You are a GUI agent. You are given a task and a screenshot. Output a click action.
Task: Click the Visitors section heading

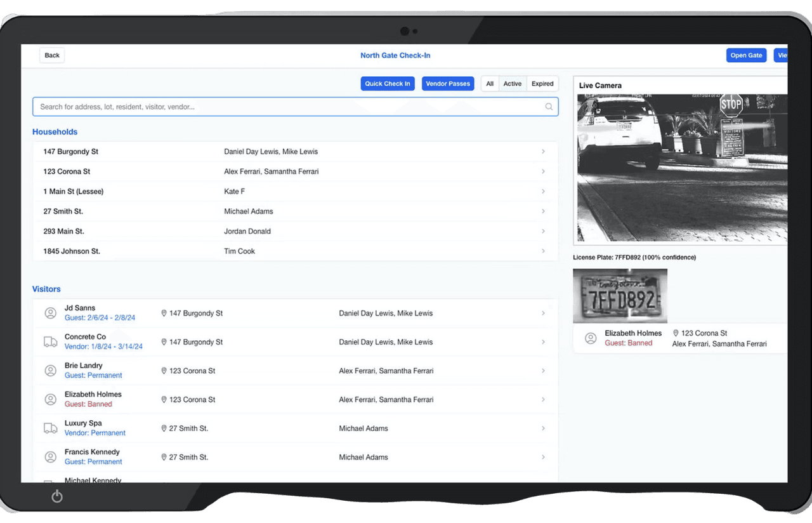click(x=46, y=289)
